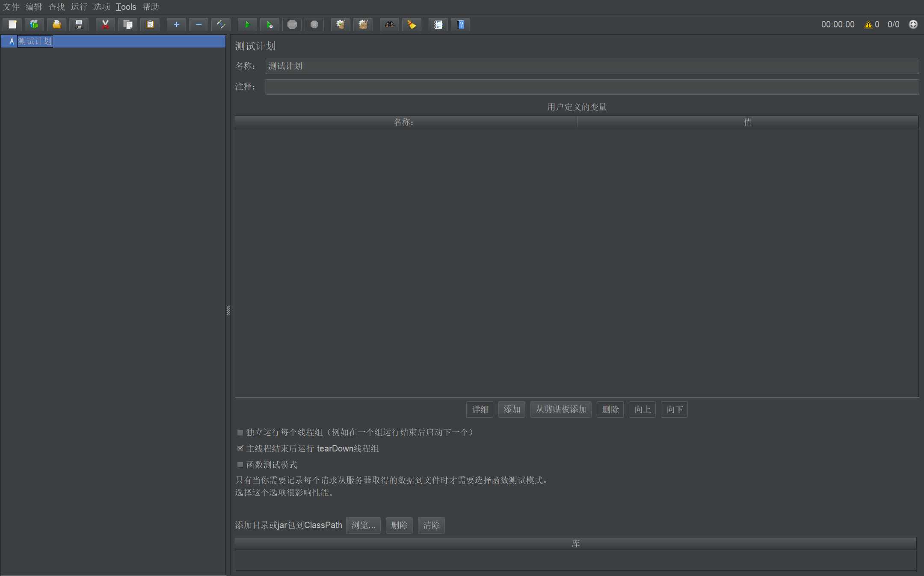Click the 详细 button
This screenshot has height=576, width=924.
pyautogui.click(x=480, y=410)
